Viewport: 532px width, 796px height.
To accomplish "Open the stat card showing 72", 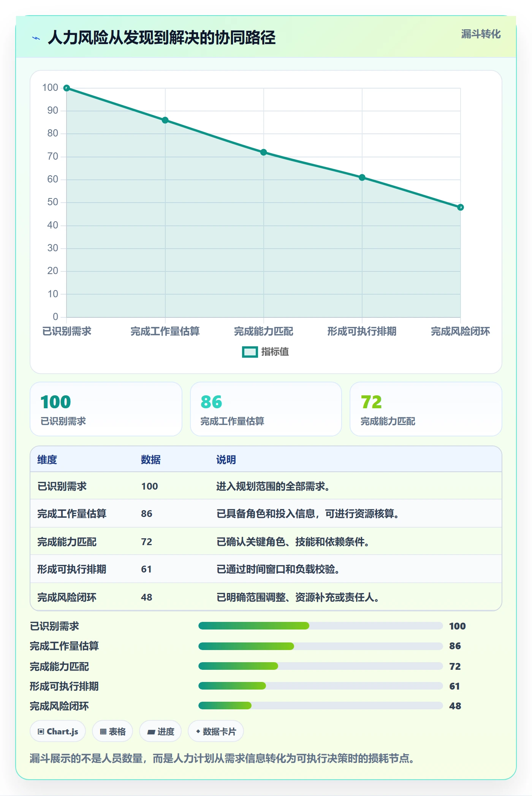I will pyautogui.click(x=426, y=409).
